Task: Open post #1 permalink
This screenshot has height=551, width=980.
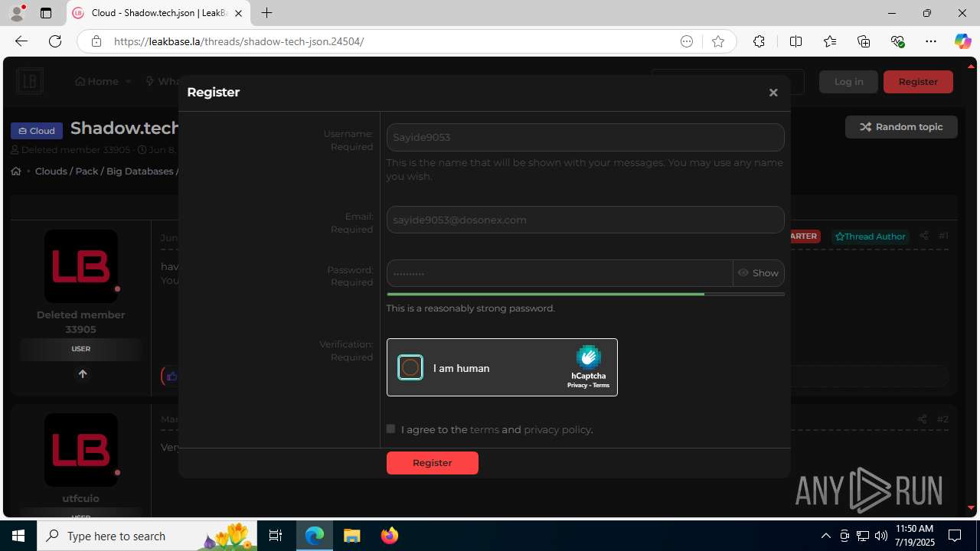Action: coord(943,236)
